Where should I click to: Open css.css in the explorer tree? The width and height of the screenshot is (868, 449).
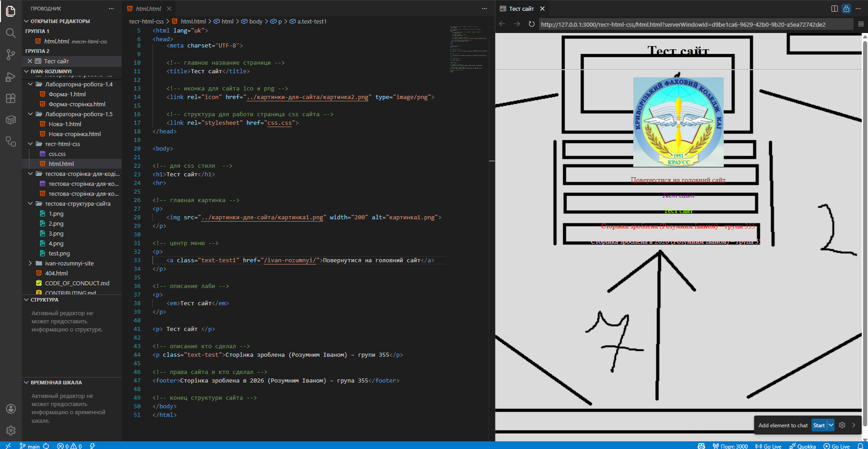point(57,154)
